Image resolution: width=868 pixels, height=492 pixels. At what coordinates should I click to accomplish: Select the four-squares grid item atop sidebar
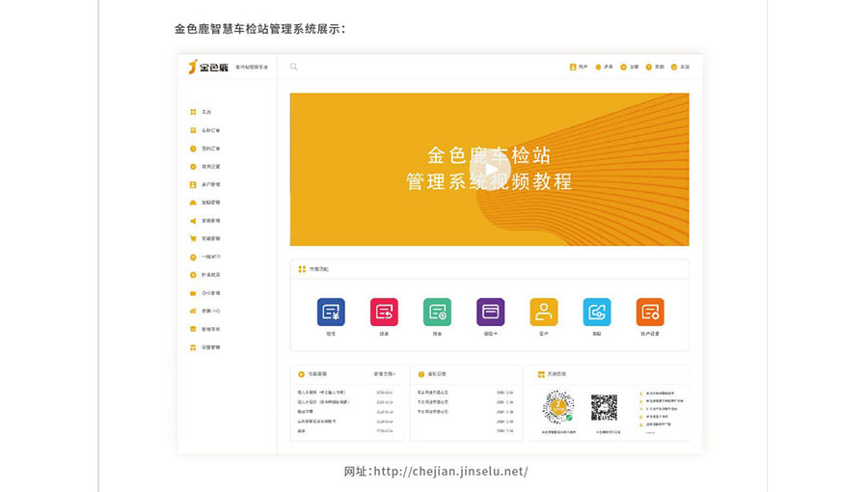click(201, 112)
